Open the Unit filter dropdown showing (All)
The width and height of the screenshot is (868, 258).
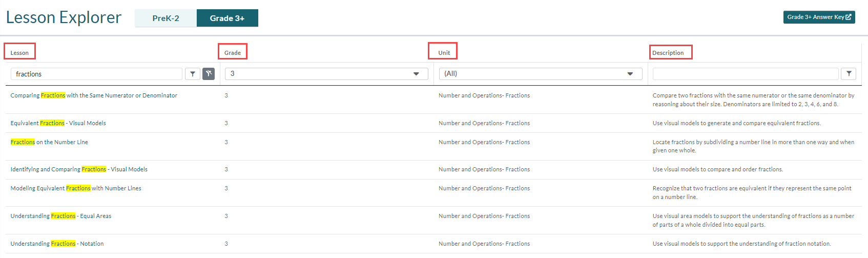click(x=541, y=74)
